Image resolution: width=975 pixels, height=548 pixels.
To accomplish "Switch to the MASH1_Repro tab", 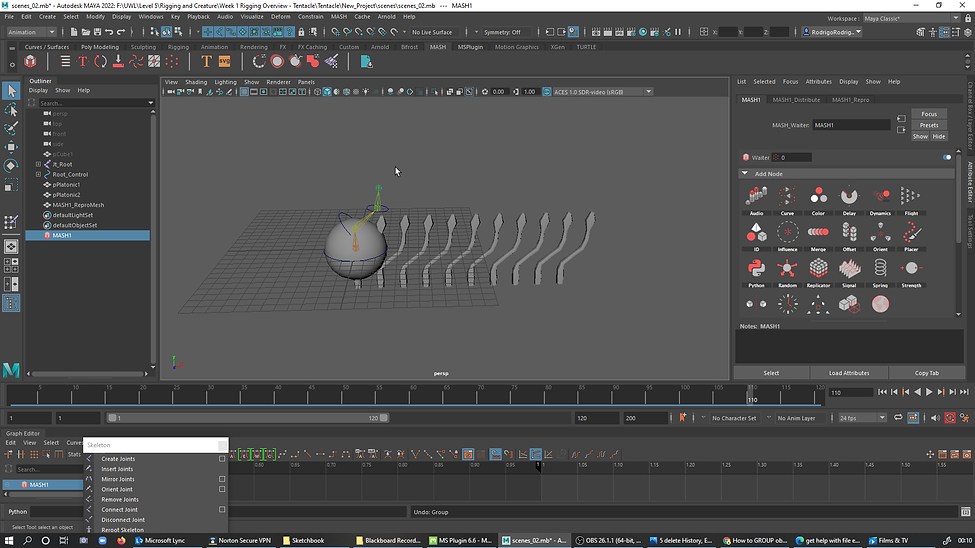I will click(851, 100).
